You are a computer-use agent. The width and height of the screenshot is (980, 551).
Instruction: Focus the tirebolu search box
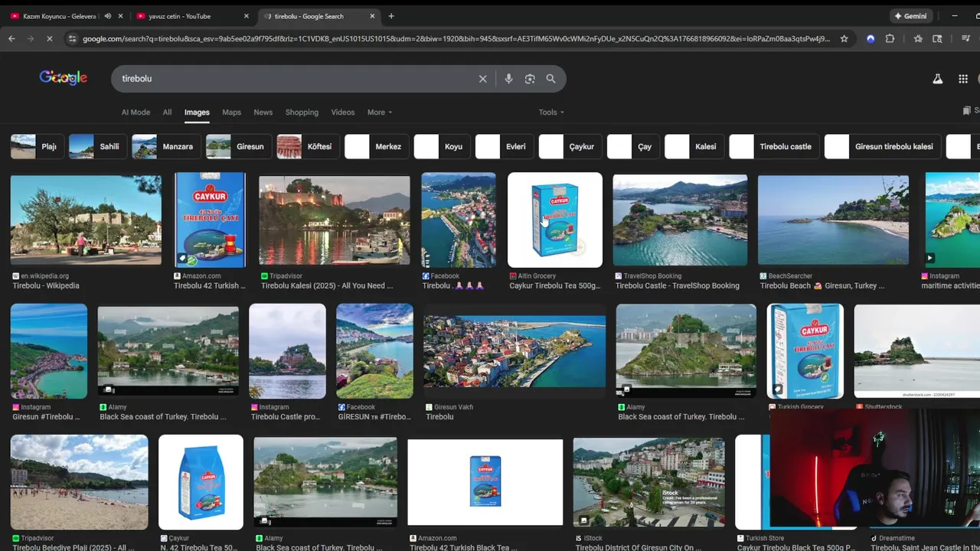295,79
